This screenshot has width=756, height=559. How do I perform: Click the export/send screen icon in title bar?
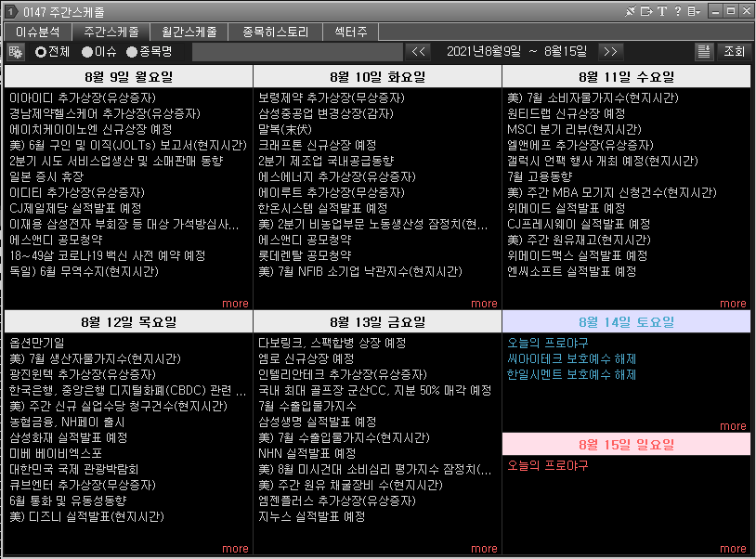(646, 11)
